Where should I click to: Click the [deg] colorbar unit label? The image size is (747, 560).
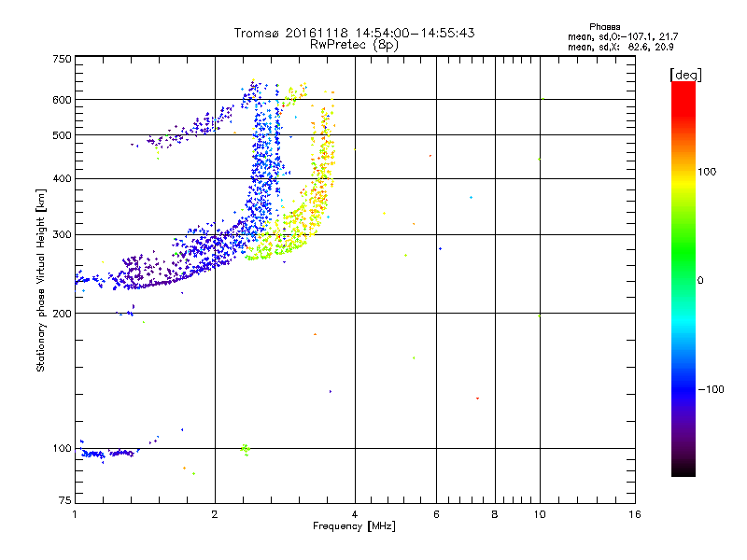[684, 74]
